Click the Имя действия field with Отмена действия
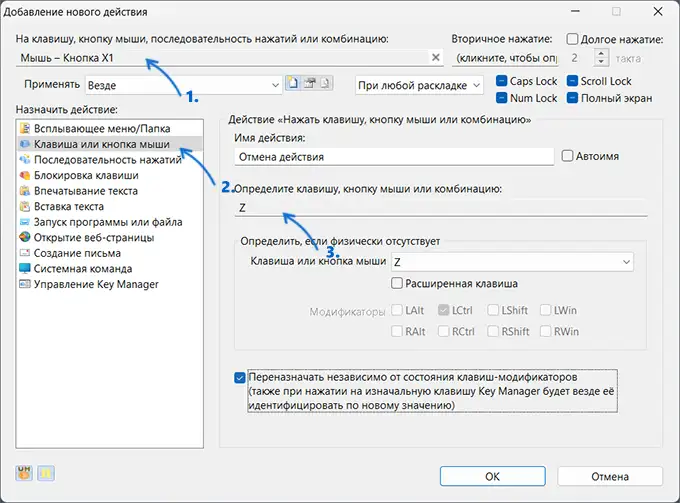Viewport: 680px width, 503px height. pyautogui.click(x=394, y=157)
